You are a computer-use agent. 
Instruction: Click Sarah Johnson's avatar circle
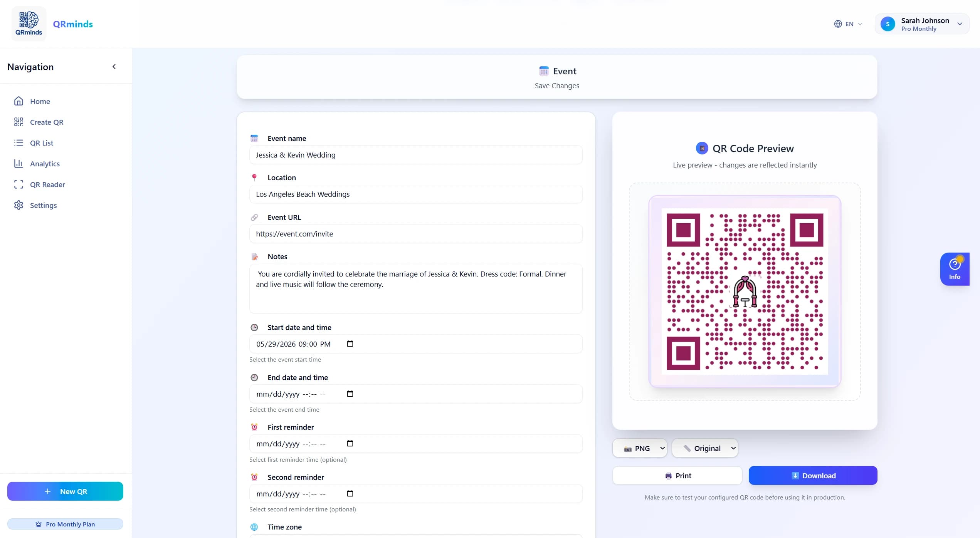[x=888, y=23]
